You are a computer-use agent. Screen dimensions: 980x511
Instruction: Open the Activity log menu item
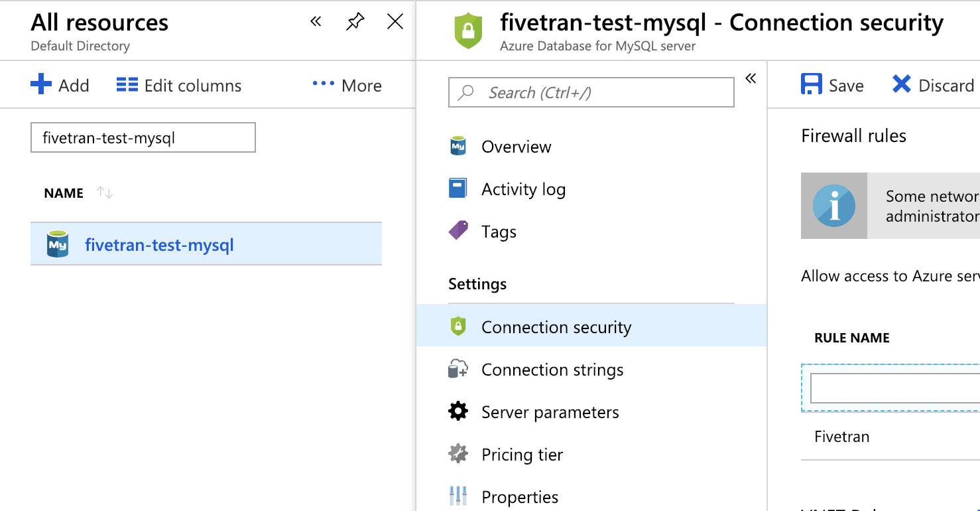pos(523,189)
